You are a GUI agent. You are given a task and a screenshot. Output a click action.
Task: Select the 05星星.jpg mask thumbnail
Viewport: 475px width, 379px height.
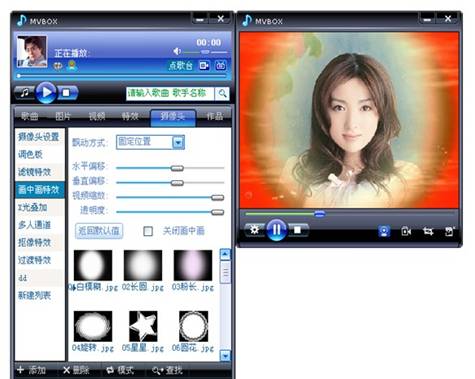coord(143,326)
